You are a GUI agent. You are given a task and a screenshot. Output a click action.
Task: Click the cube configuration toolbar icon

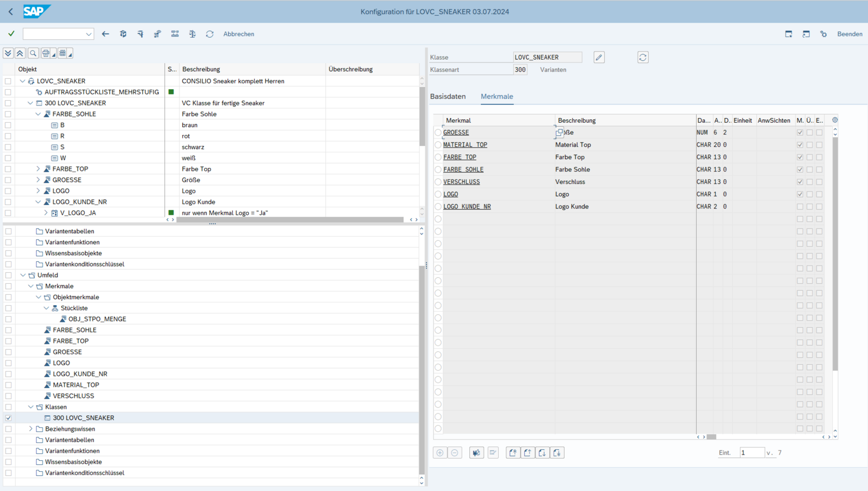123,34
